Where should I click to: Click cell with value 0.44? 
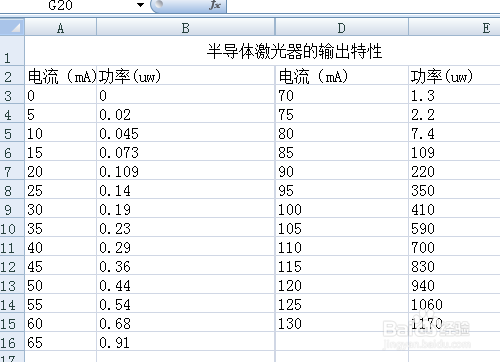(186, 284)
